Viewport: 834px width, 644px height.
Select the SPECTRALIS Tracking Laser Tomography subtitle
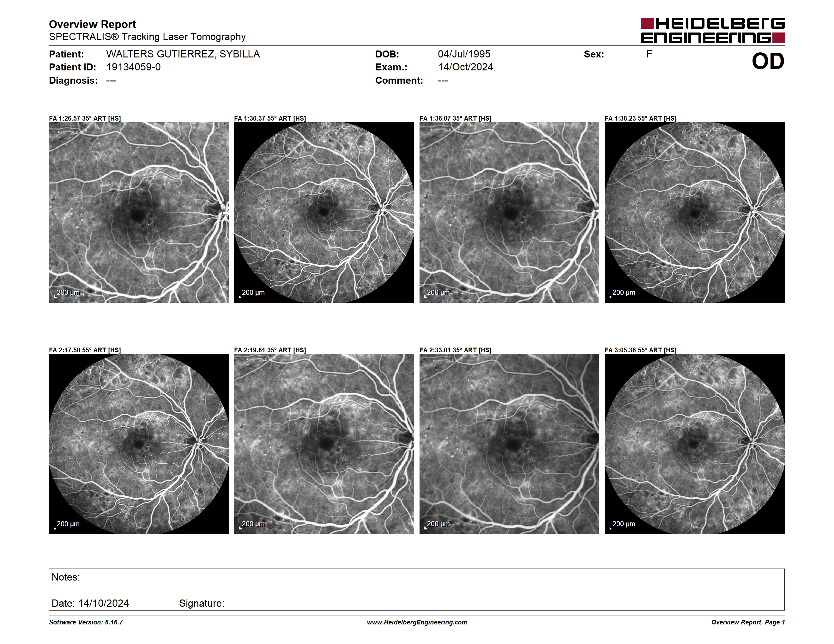click(x=147, y=37)
